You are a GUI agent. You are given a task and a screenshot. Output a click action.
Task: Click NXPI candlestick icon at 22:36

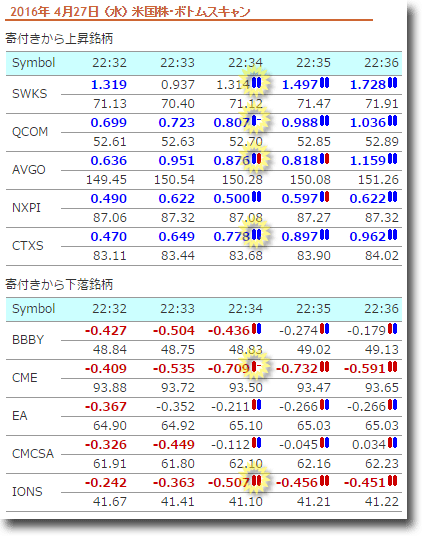(x=393, y=197)
